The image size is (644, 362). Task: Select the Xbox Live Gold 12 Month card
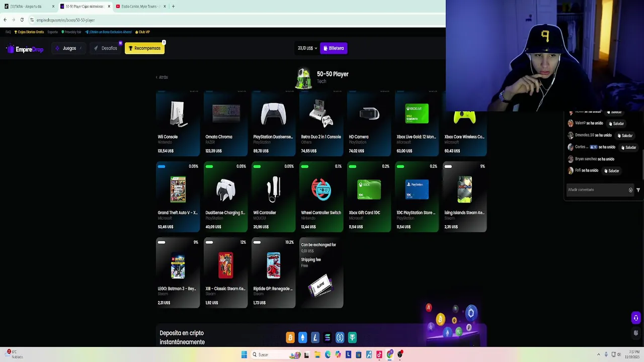pyautogui.click(x=417, y=123)
